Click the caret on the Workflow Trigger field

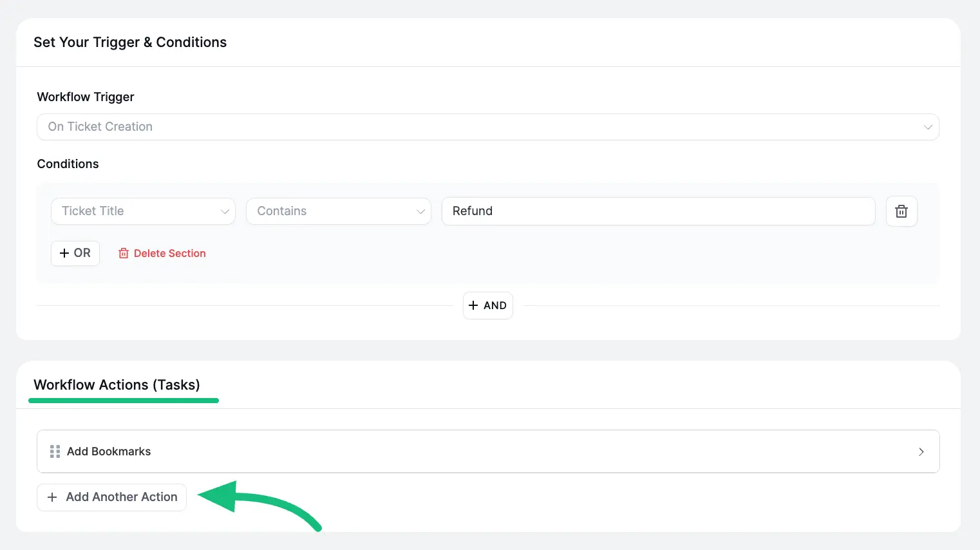(928, 127)
